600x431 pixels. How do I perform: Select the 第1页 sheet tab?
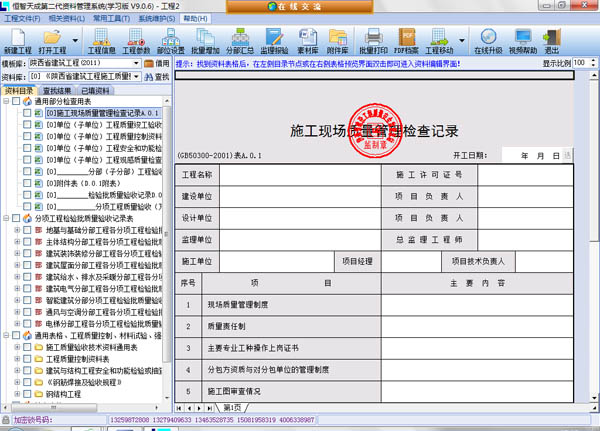tap(232, 408)
